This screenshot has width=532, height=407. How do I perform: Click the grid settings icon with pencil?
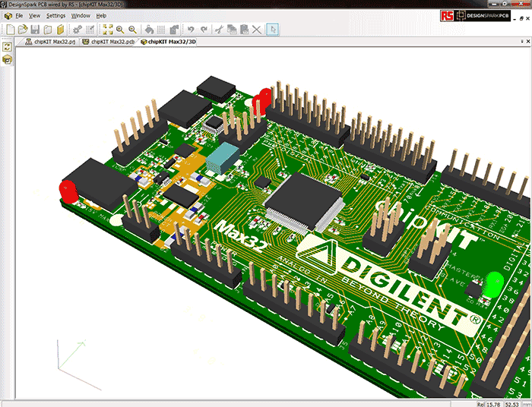click(x=90, y=30)
